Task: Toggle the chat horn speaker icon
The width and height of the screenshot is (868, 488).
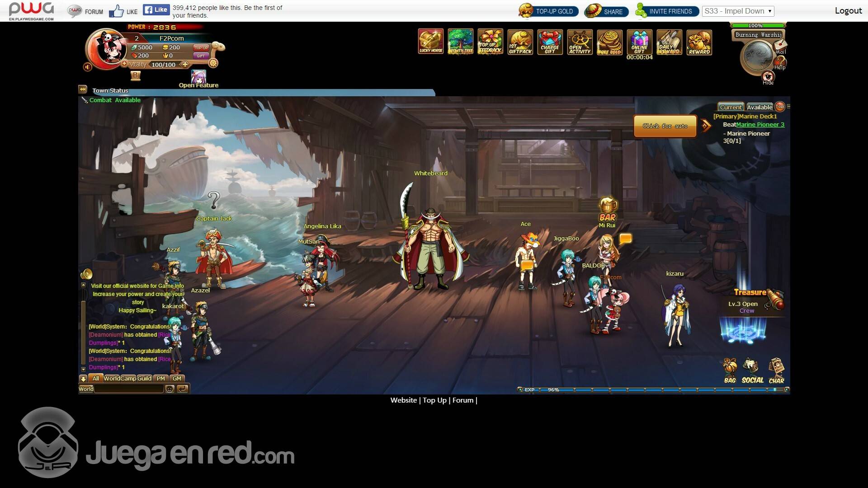Action: pyautogui.click(x=86, y=274)
